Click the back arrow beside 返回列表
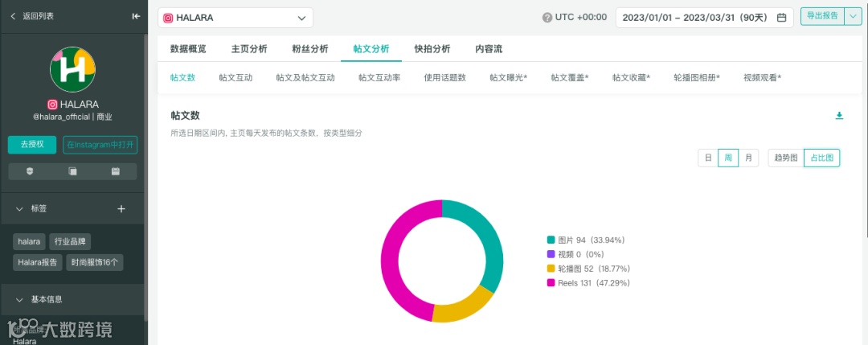868x345 pixels. click(x=14, y=17)
